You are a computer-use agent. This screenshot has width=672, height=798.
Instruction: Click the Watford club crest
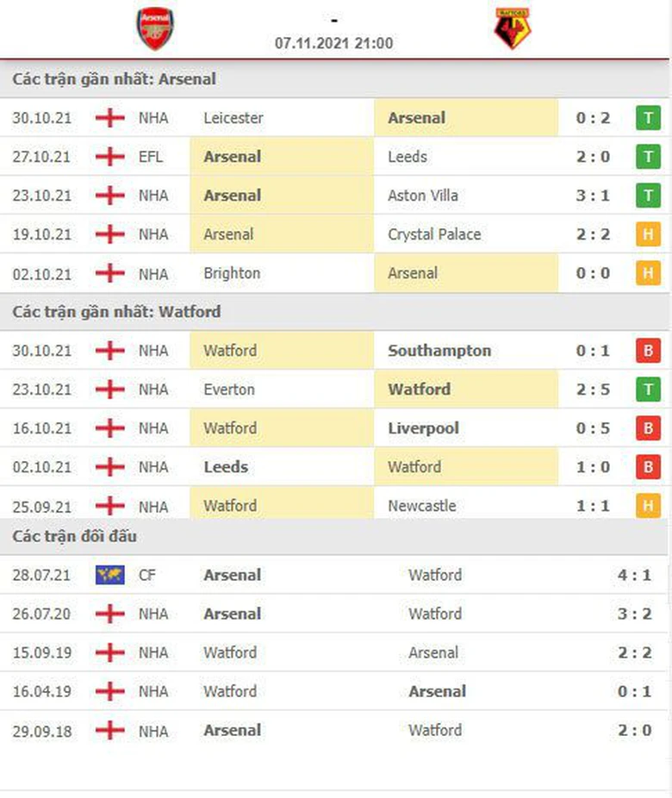tap(513, 28)
